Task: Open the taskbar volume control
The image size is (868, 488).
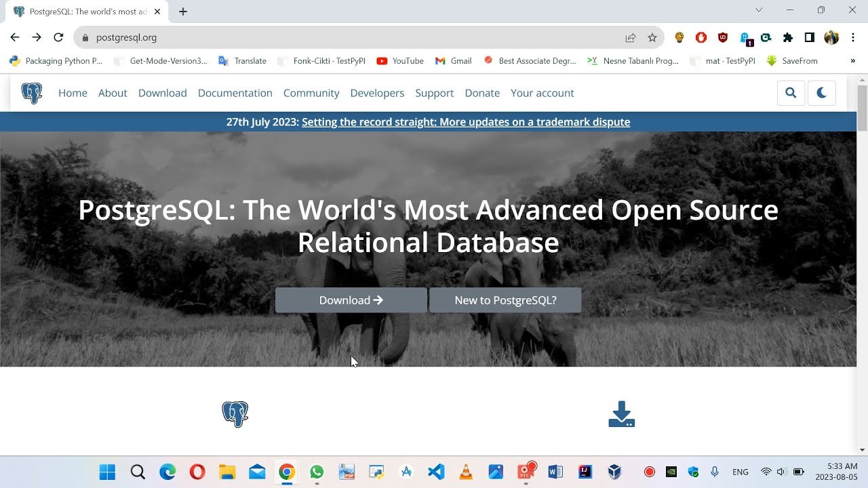Action: (781, 472)
